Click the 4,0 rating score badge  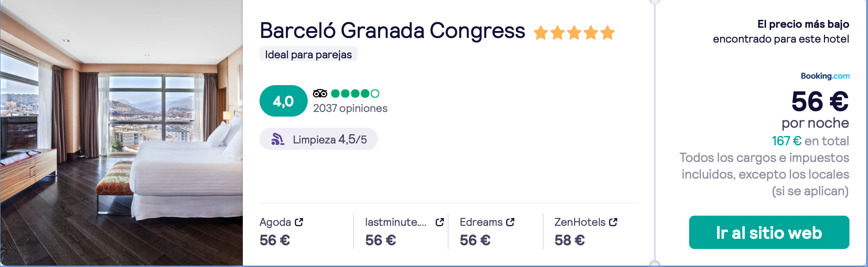(283, 101)
